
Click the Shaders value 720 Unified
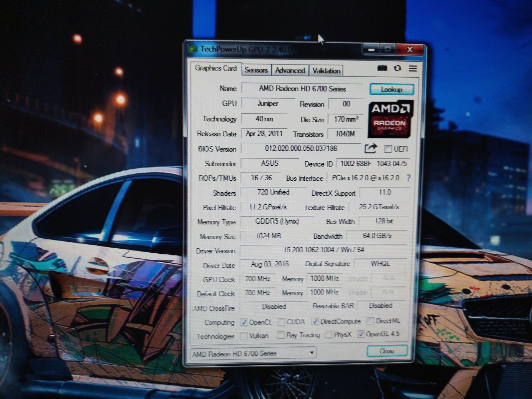273,192
